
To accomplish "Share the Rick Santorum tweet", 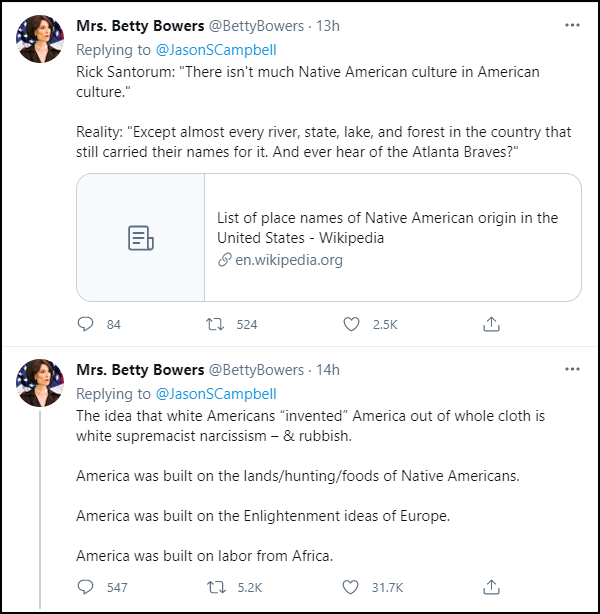I will coord(491,324).
